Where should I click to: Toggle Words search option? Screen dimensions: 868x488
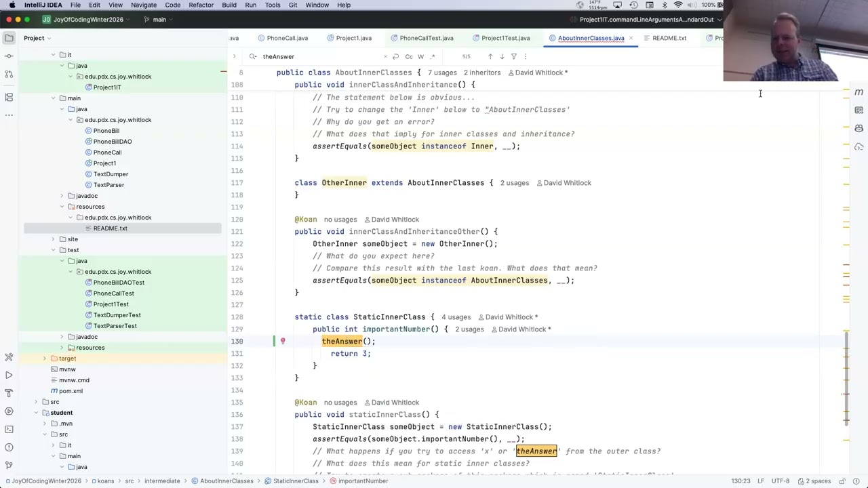[420, 56]
